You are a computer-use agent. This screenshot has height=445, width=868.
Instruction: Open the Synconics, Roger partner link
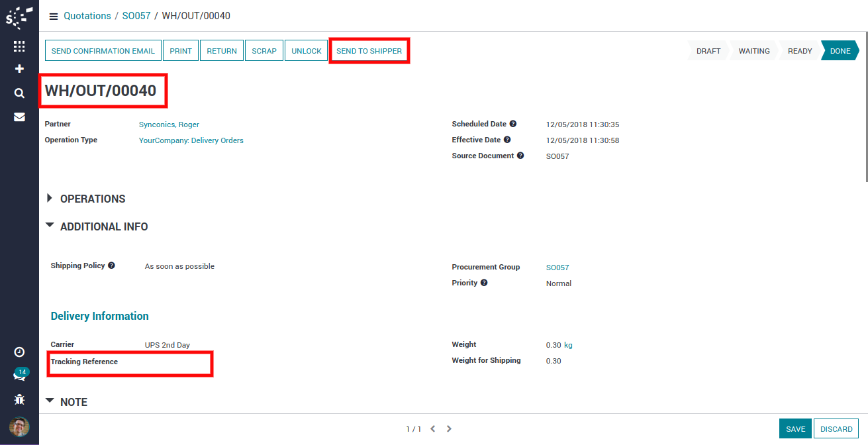(x=169, y=124)
